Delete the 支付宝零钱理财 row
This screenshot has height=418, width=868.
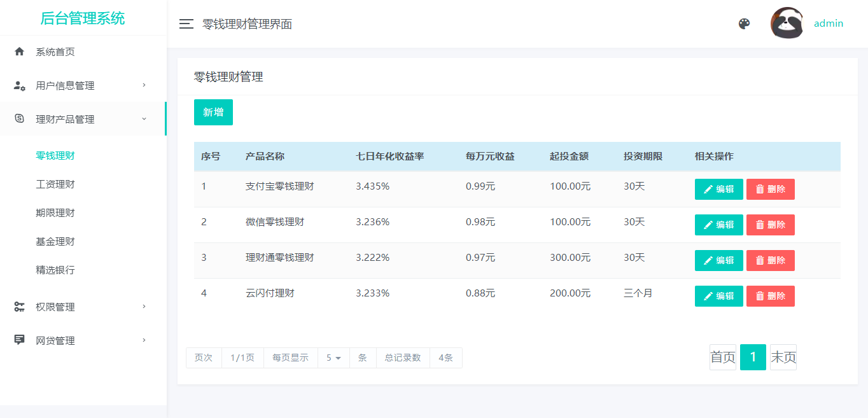770,189
